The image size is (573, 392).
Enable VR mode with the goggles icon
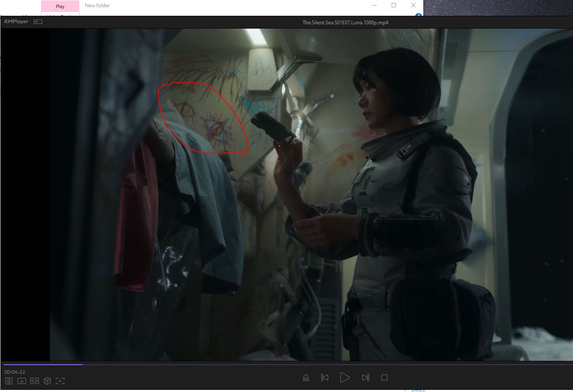pos(35,380)
